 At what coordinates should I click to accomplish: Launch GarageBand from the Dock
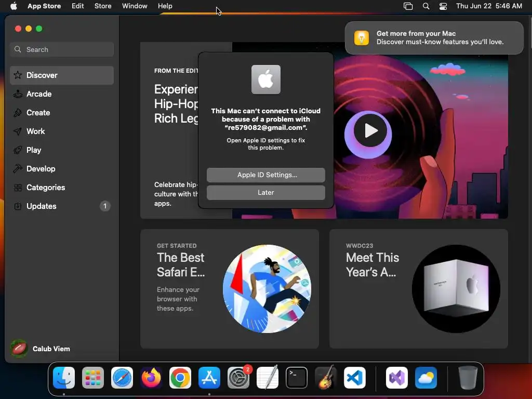(326, 377)
